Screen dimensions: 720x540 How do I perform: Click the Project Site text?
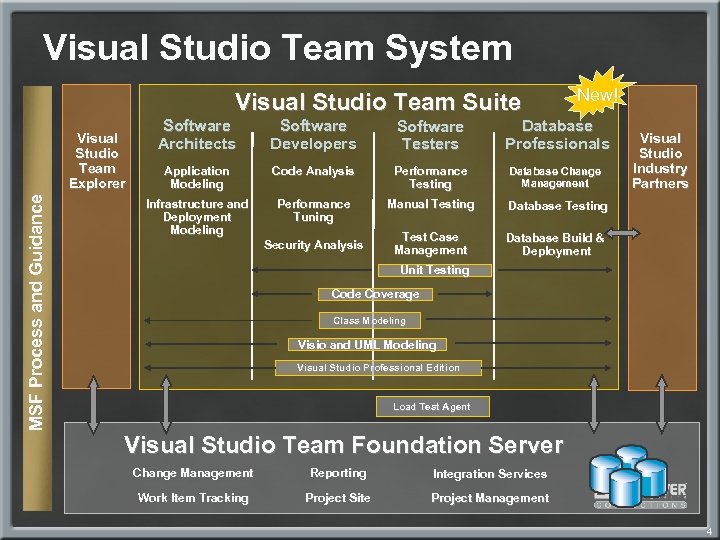338,498
